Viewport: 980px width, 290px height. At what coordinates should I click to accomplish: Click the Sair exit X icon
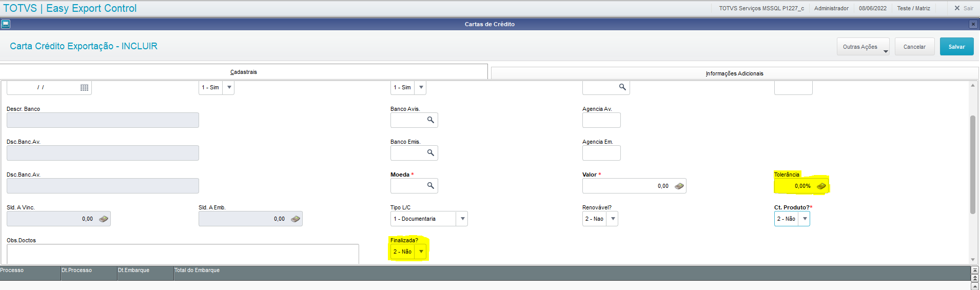pyautogui.click(x=957, y=8)
